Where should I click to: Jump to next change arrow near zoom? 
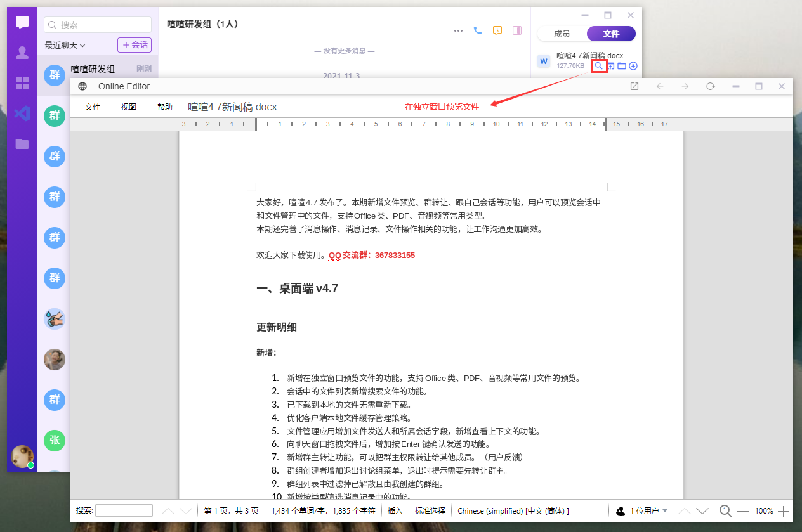(x=702, y=510)
